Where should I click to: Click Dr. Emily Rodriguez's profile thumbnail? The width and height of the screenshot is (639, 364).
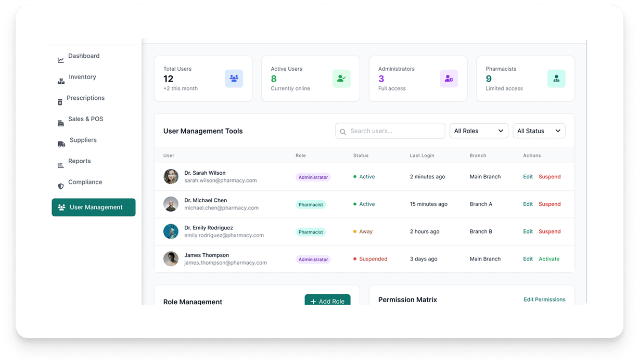[x=171, y=231]
